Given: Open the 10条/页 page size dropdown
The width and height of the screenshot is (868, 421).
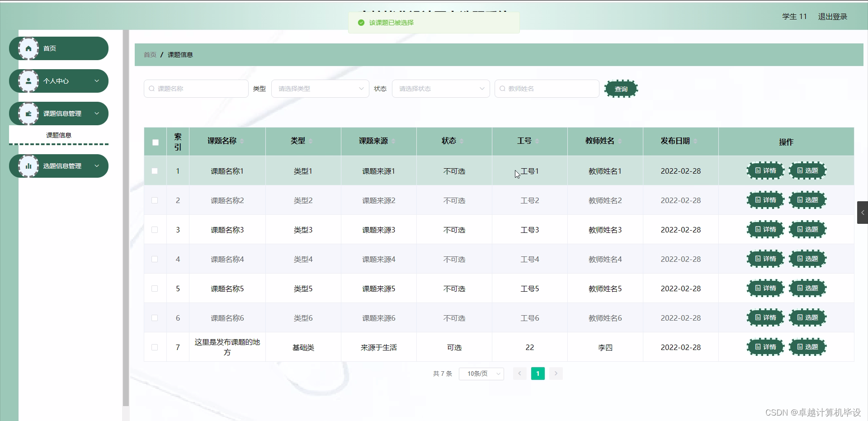Looking at the screenshot, I should click(481, 374).
